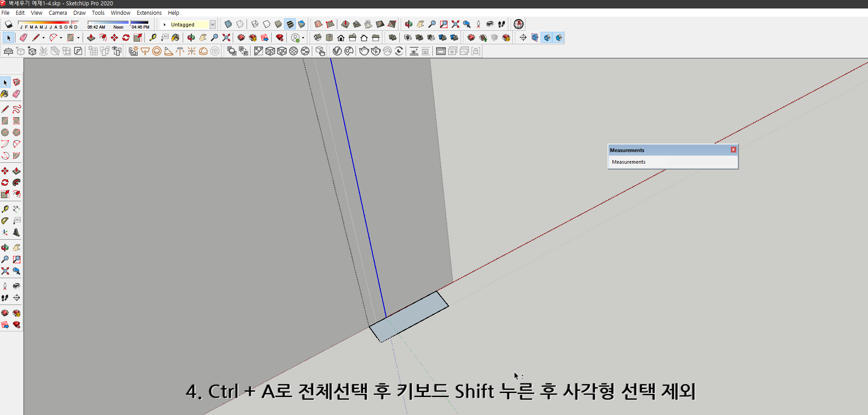This screenshot has width=868, height=415.
Task: Open the Untagged tag dropdown
Action: click(213, 24)
